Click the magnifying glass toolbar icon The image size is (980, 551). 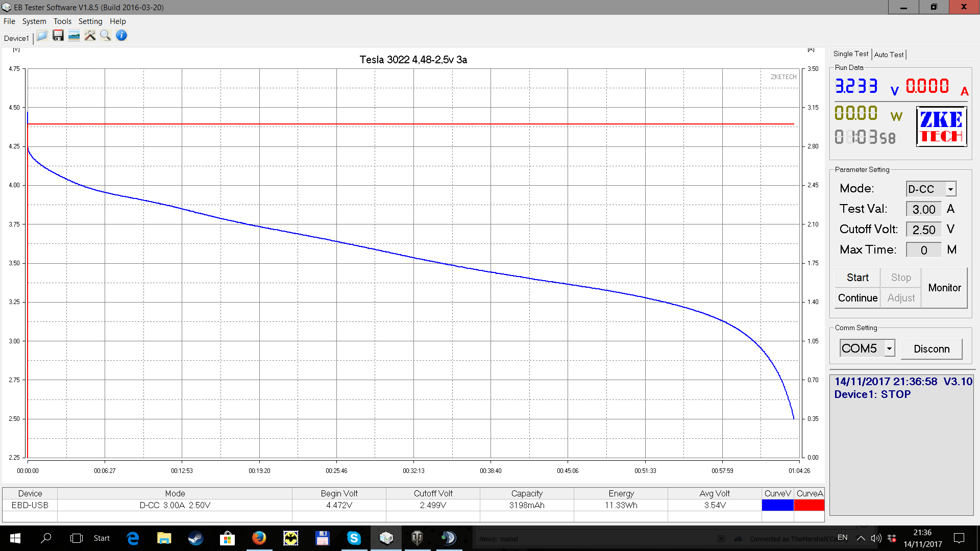coord(106,36)
